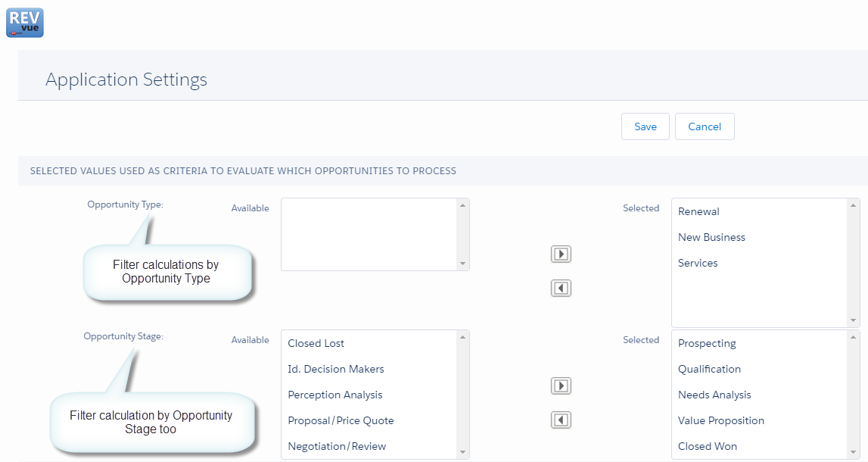Screen dimensions: 868x462
Task: Select Proposal/Price Quote stage
Action: 341,420
